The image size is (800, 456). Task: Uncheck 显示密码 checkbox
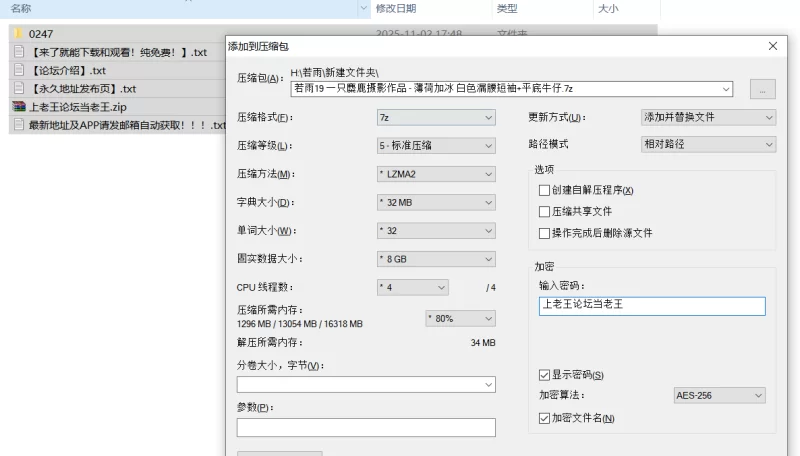coord(544,375)
